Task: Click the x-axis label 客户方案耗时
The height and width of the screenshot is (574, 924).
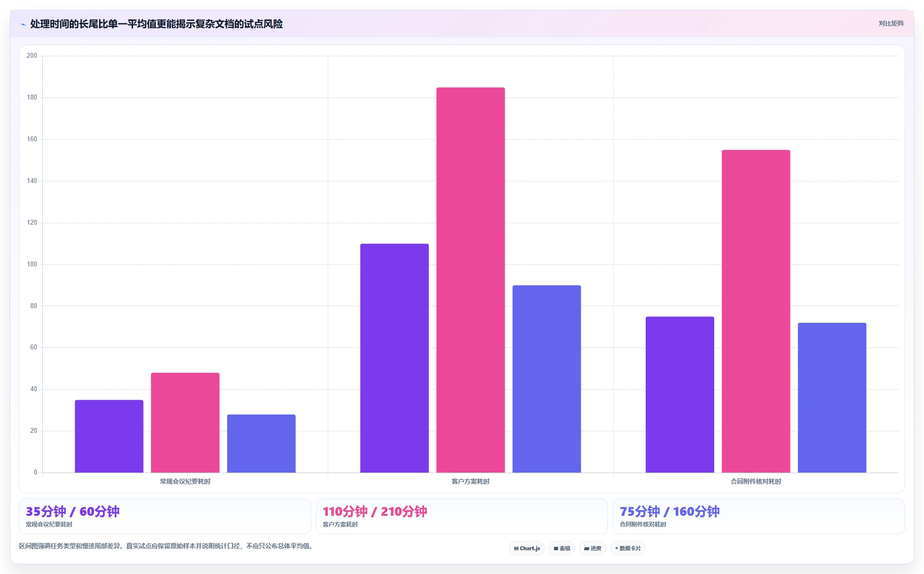Action: [470, 481]
